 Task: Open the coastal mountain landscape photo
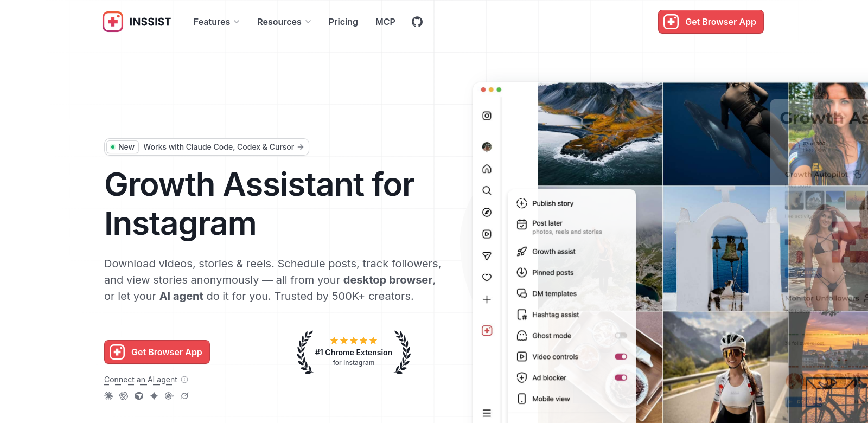(x=600, y=134)
